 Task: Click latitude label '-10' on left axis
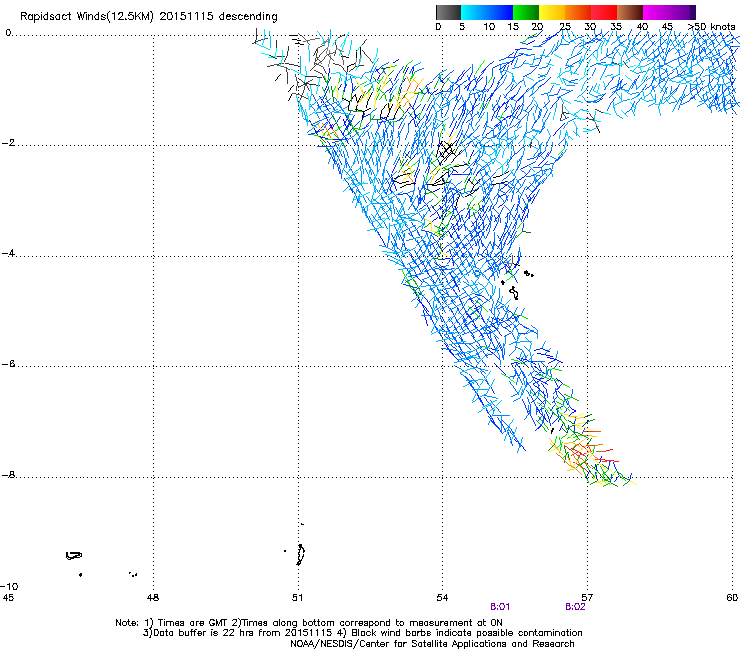tap(9, 586)
